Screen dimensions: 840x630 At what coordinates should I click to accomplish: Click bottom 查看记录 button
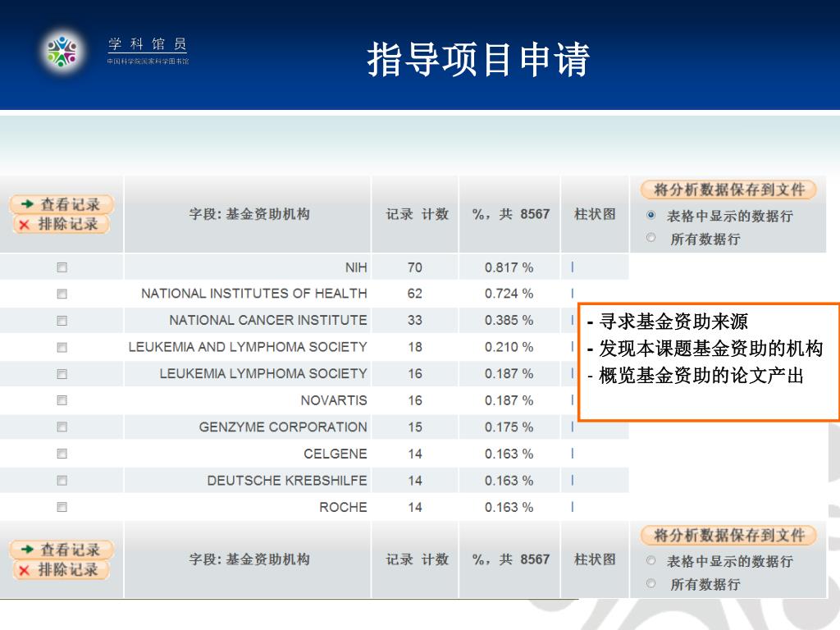tap(61, 550)
